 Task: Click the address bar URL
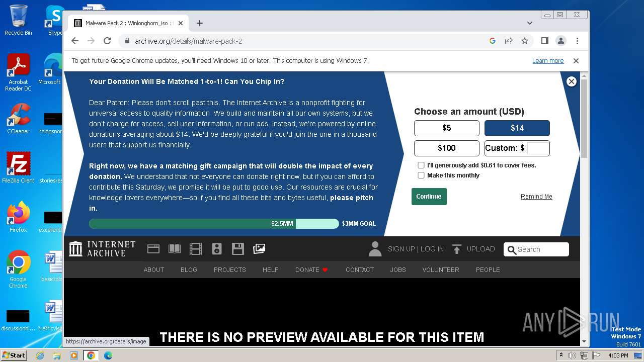coord(189,41)
